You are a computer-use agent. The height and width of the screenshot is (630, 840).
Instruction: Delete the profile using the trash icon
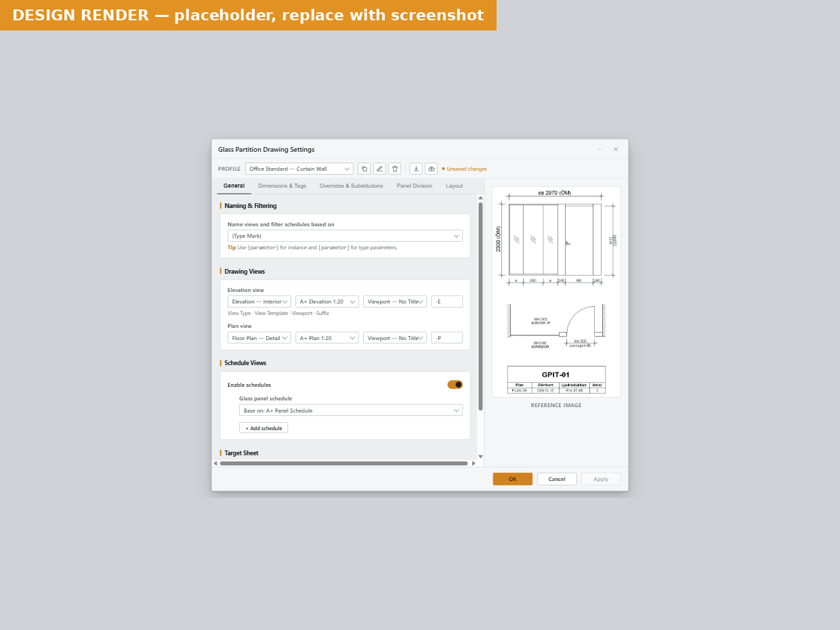coord(395,169)
